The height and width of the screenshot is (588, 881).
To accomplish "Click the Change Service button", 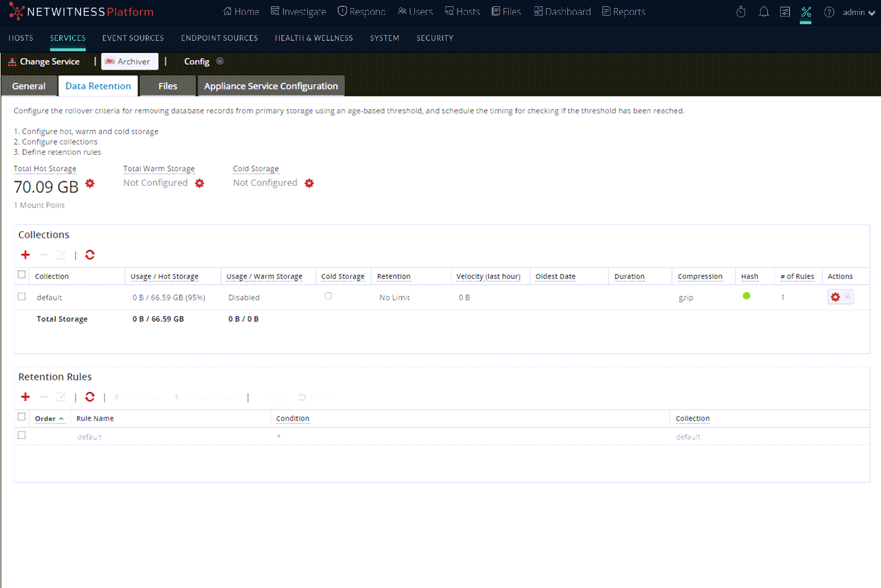I will [x=44, y=62].
